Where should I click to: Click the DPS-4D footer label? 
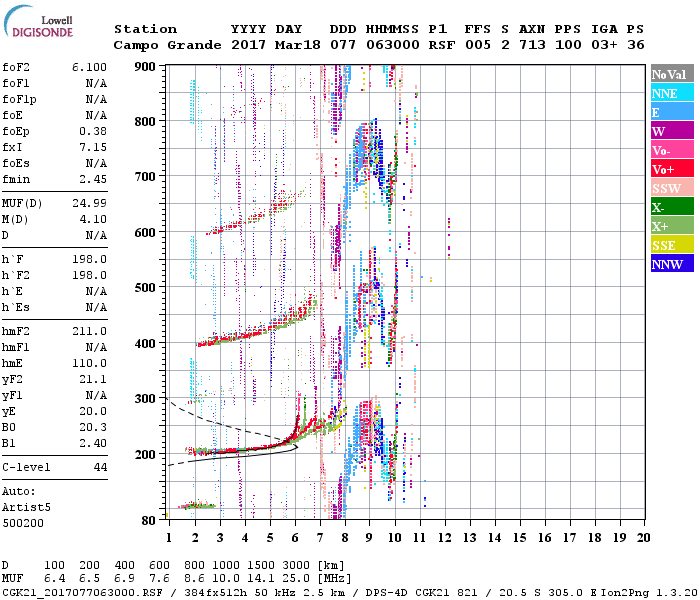pyautogui.click(x=386, y=592)
